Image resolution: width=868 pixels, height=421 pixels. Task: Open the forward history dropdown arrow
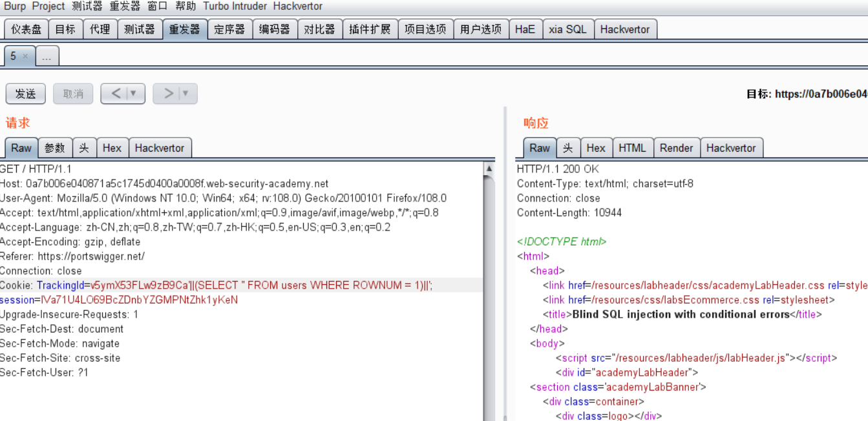(186, 94)
